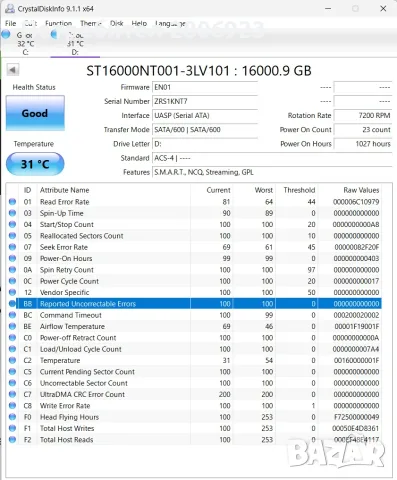The width and height of the screenshot is (397, 480).
Task: Click the Drive Letter field D:
Action: point(205,144)
